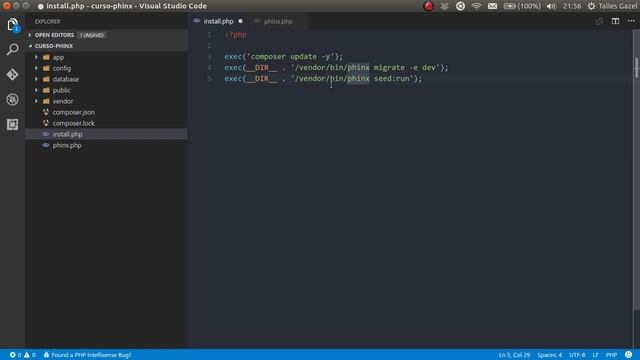Open the mail indicator in system tray
Image resolution: width=640 pixels, height=360 pixels.
492,6
